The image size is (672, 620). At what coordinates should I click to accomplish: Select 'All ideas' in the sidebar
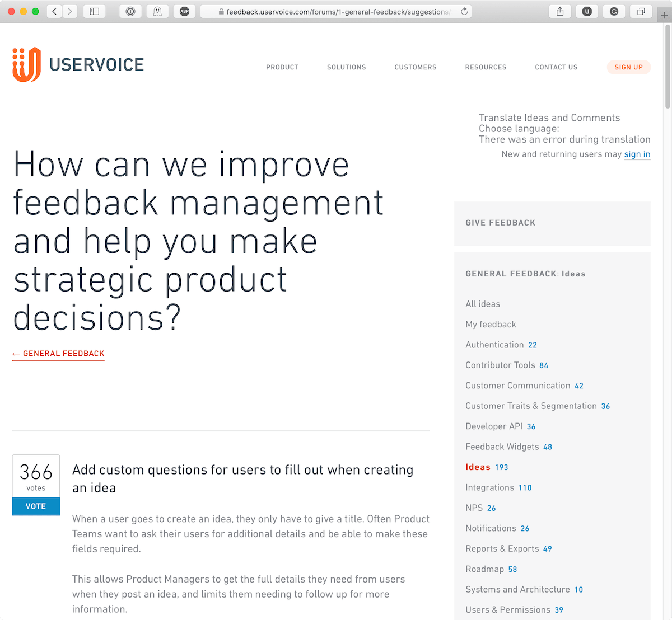483,304
